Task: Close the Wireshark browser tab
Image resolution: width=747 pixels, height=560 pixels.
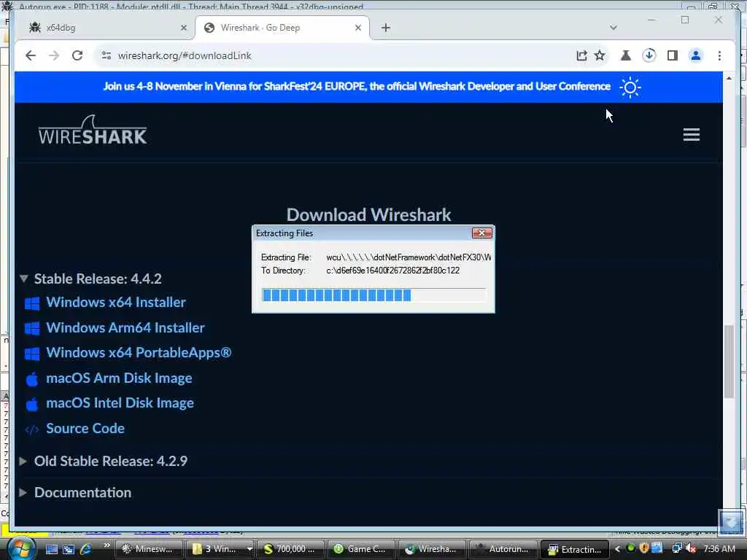Action: tap(358, 28)
